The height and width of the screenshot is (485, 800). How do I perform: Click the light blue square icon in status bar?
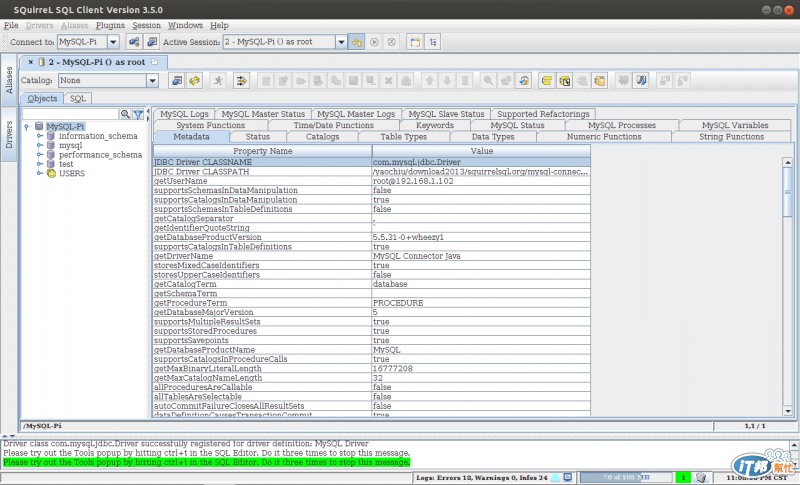click(556, 477)
